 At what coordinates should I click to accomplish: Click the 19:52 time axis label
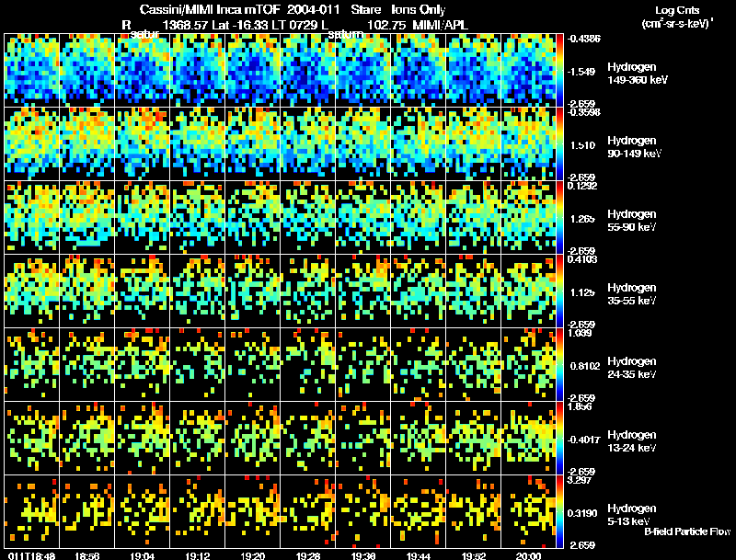click(x=473, y=555)
